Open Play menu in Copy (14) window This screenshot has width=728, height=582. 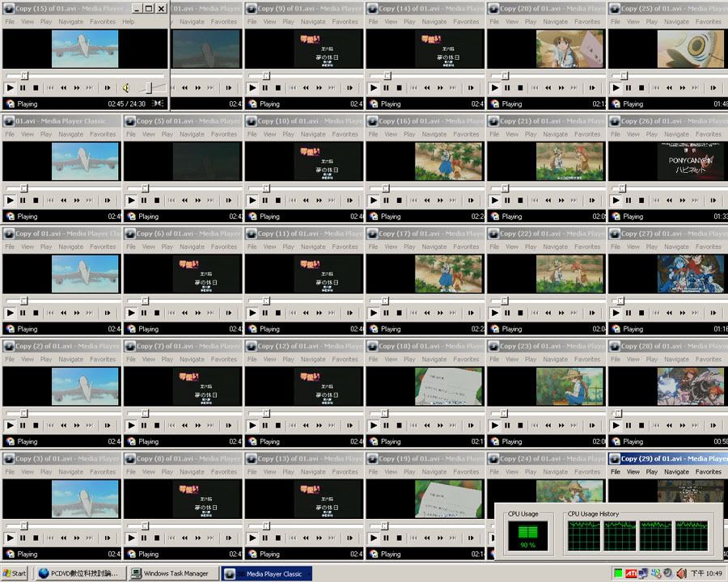[409, 22]
